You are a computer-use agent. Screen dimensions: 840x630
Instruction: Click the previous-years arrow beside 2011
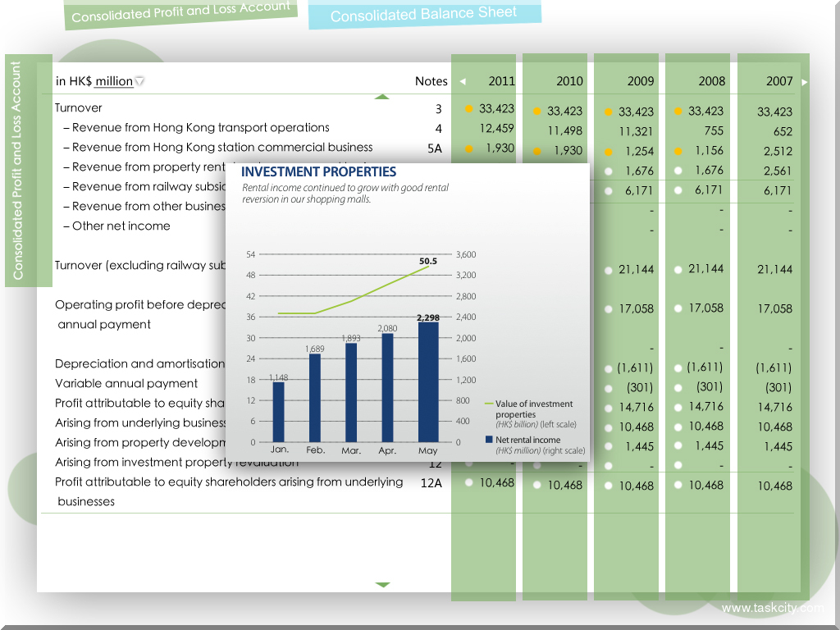(x=463, y=81)
